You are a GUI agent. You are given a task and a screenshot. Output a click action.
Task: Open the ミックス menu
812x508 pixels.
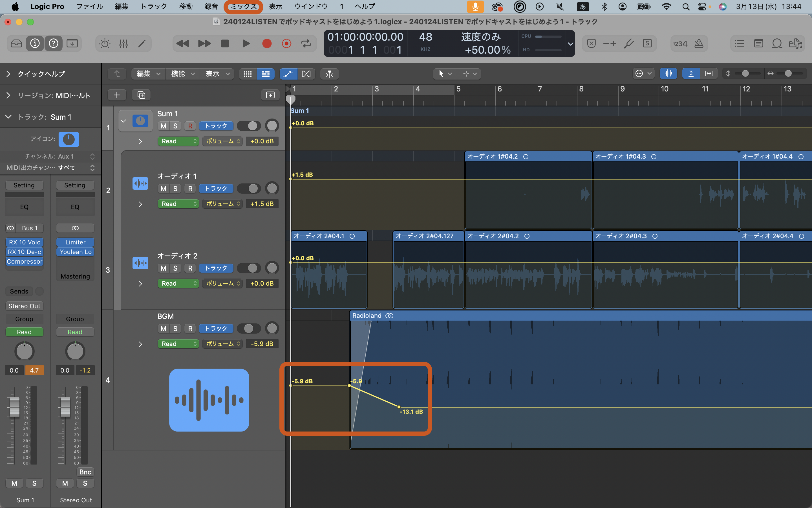[244, 6]
